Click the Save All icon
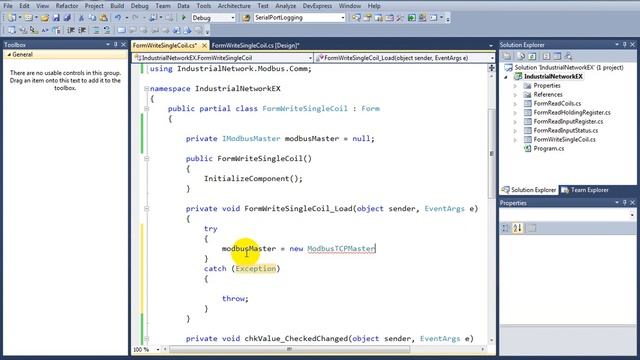Viewport: 640px width, 360px height. [x=67, y=18]
